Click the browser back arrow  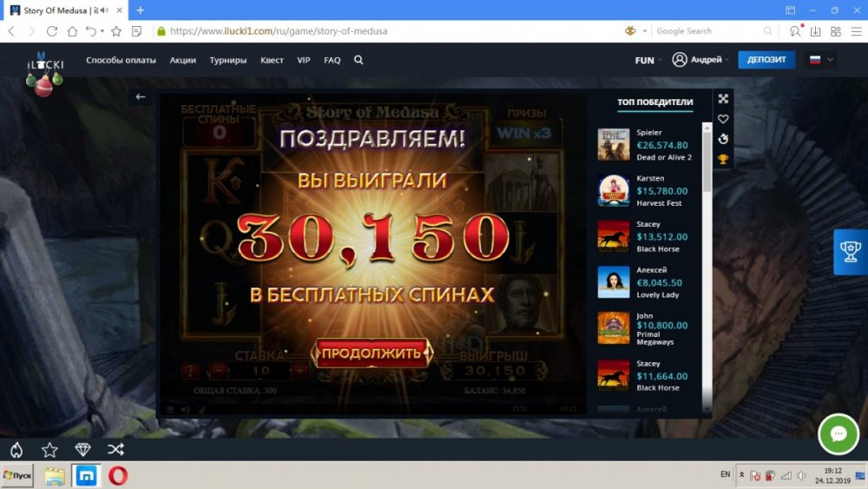point(11,31)
